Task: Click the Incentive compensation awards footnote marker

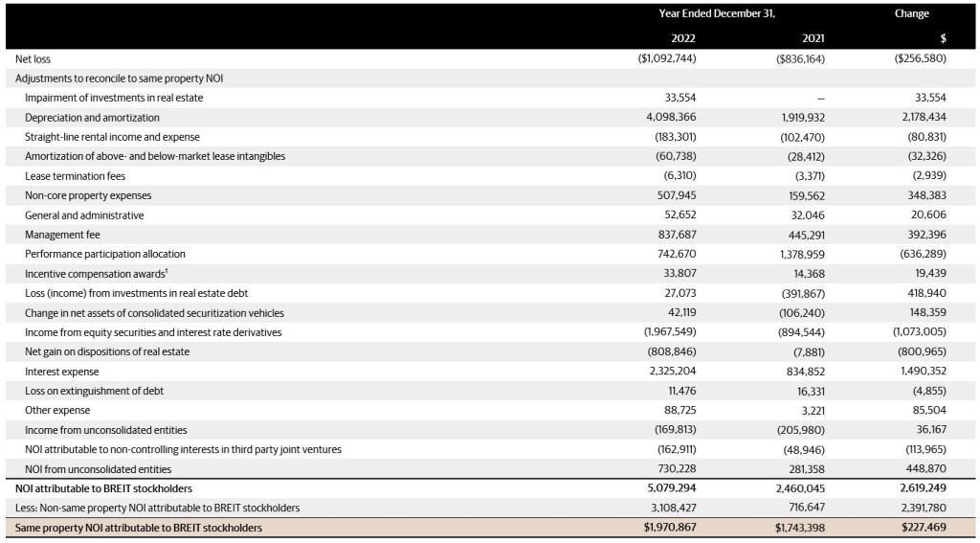Action: click(165, 271)
